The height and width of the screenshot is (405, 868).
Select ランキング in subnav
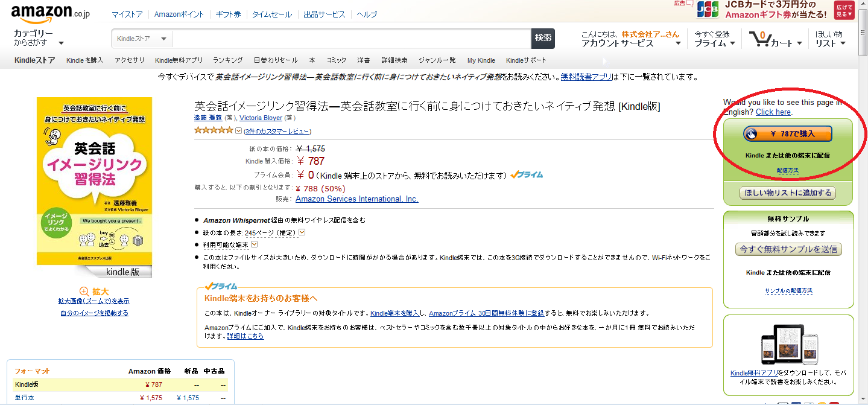228,60
